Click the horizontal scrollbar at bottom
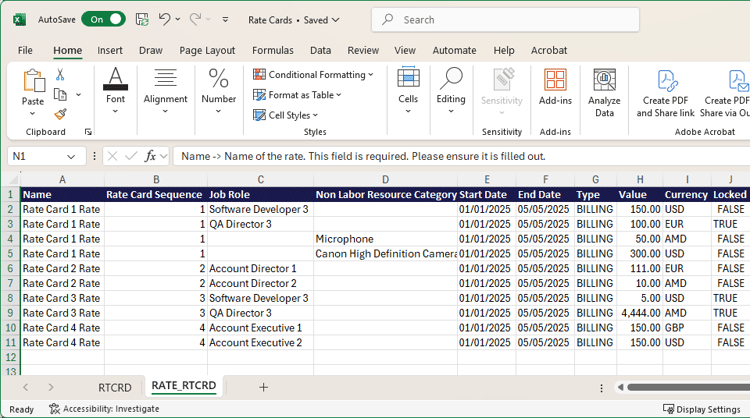Screen dimensions: 750x418 [690, 387]
